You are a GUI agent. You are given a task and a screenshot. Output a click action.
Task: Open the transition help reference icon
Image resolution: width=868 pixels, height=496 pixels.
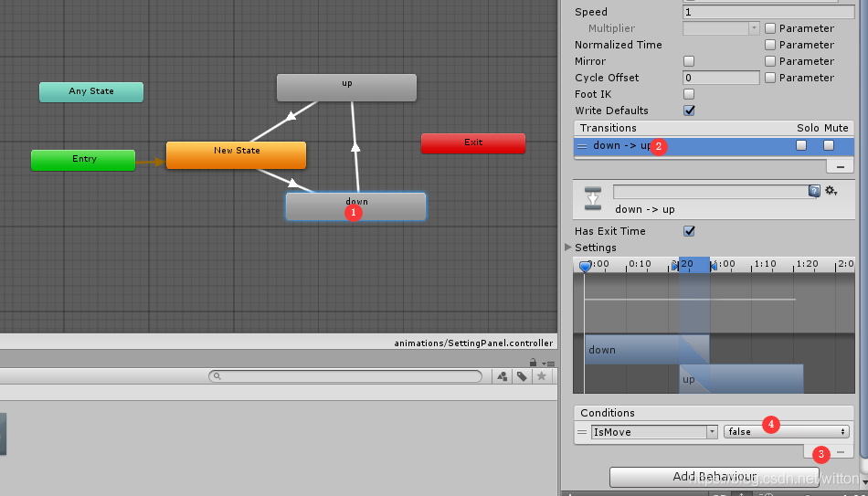coord(814,192)
